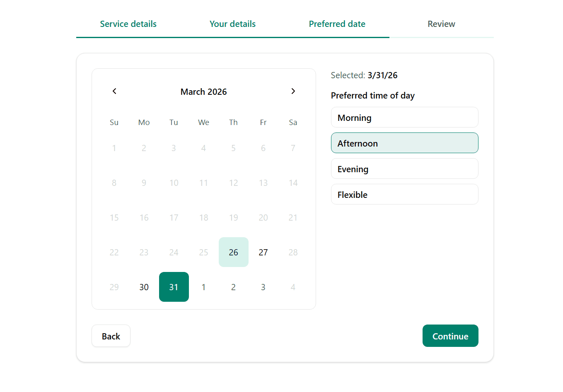Screen dimensions: 563x392
Task: Open the Your details step
Action: point(232,24)
